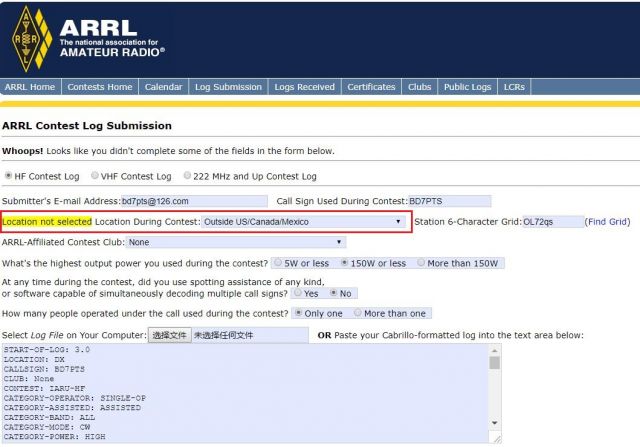Image resolution: width=640 pixels, height=447 pixels.
Task: Click the 'CONTEST: IARU-HF' log line
Action: pyautogui.click(x=44, y=388)
